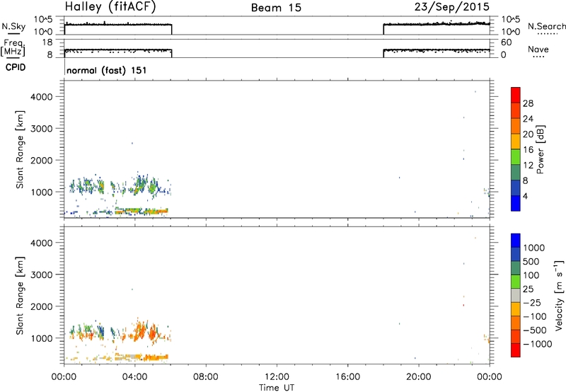This screenshot has height=392, width=566.
Task: Select the Freq. [MHz] axis label
Action: (13, 47)
